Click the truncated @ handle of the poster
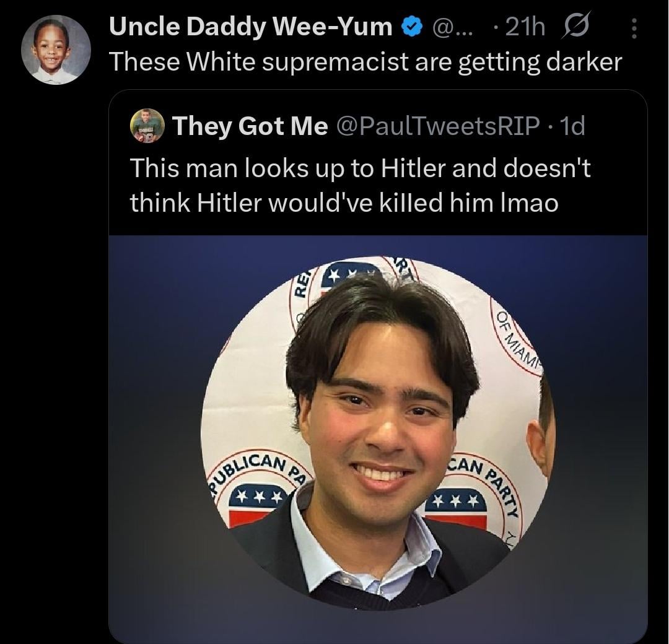 450,27
